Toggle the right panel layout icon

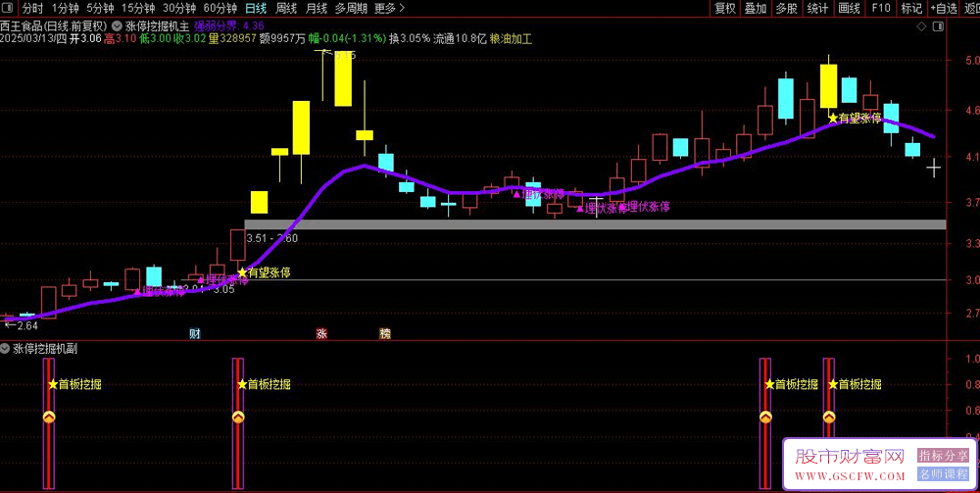[x=938, y=26]
